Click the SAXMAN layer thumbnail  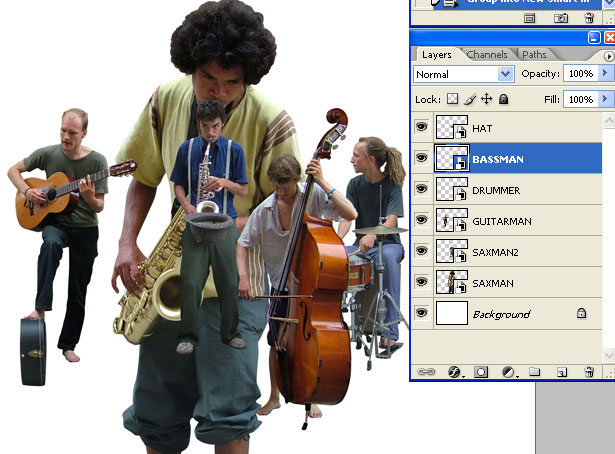451,282
